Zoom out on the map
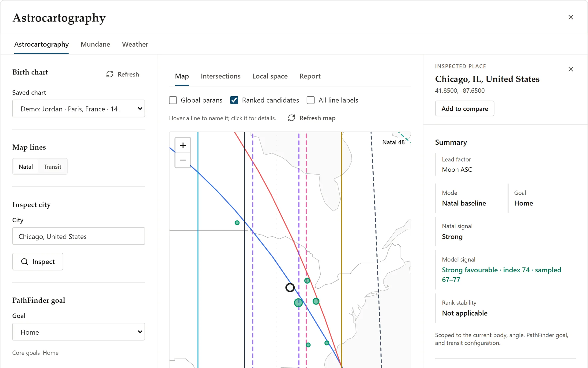Screen dimensions: 588x368 (x=183, y=160)
